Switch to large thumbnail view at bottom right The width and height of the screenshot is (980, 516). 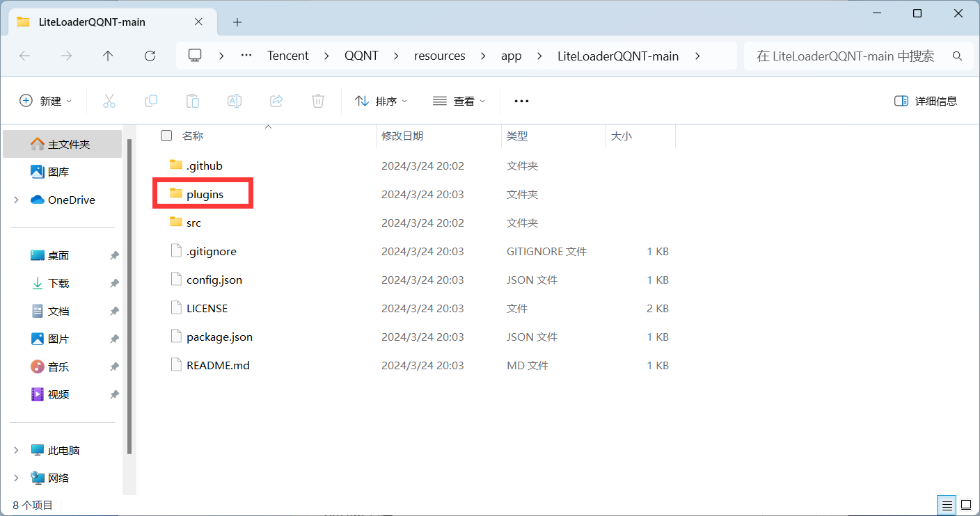(x=965, y=505)
